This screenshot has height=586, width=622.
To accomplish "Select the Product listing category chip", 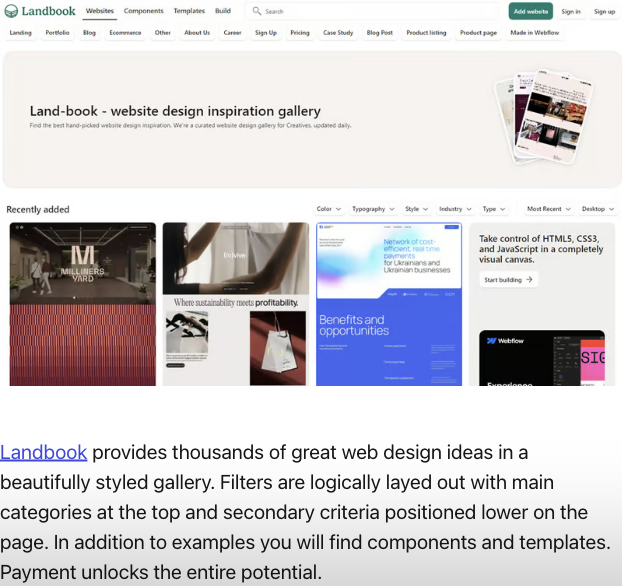I will [426, 33].
